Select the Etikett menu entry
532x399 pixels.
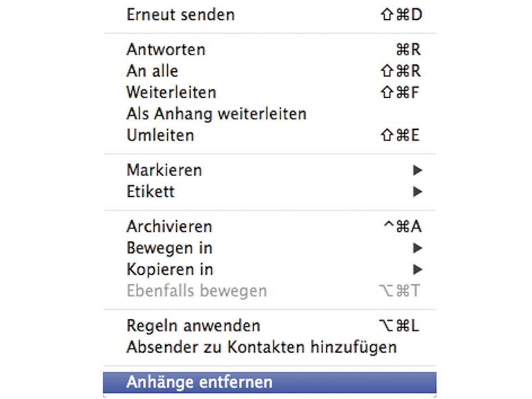[151, 191]
